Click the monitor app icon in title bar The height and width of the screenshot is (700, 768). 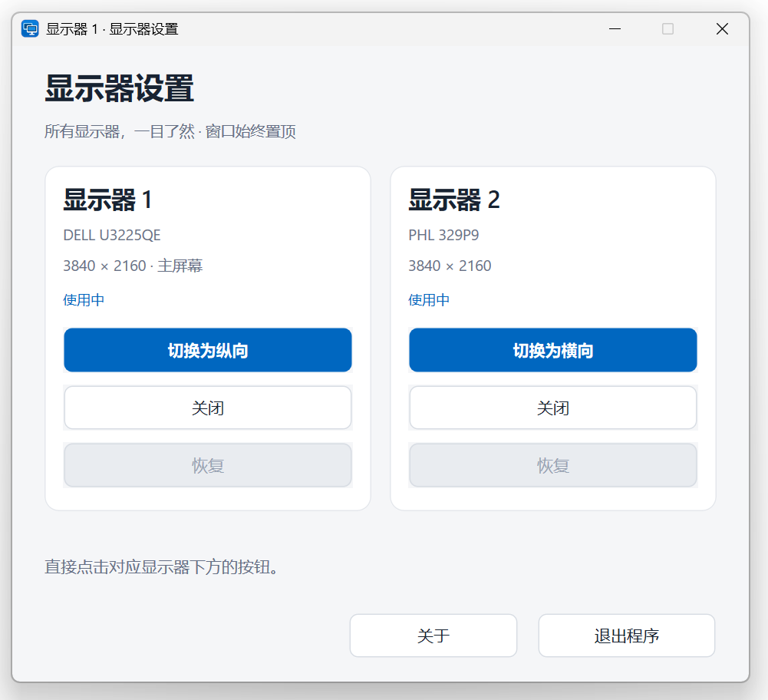coord(30,29)
